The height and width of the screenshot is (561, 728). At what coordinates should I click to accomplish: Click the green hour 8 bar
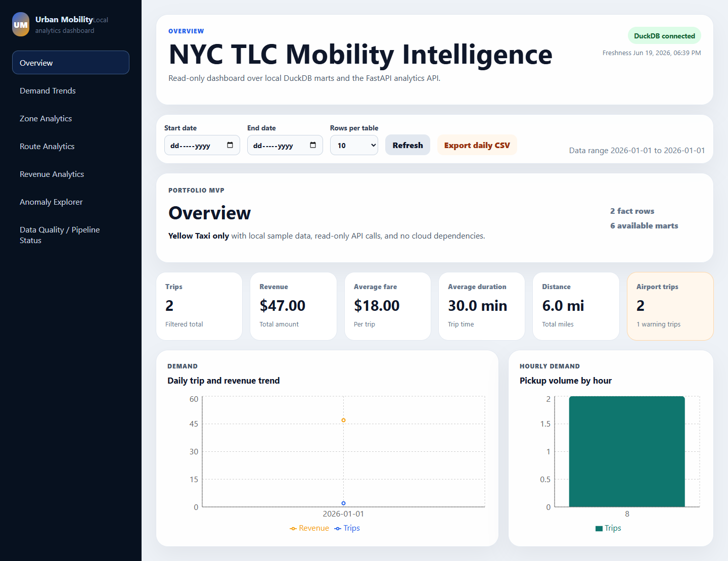click(x=627, y=451)
